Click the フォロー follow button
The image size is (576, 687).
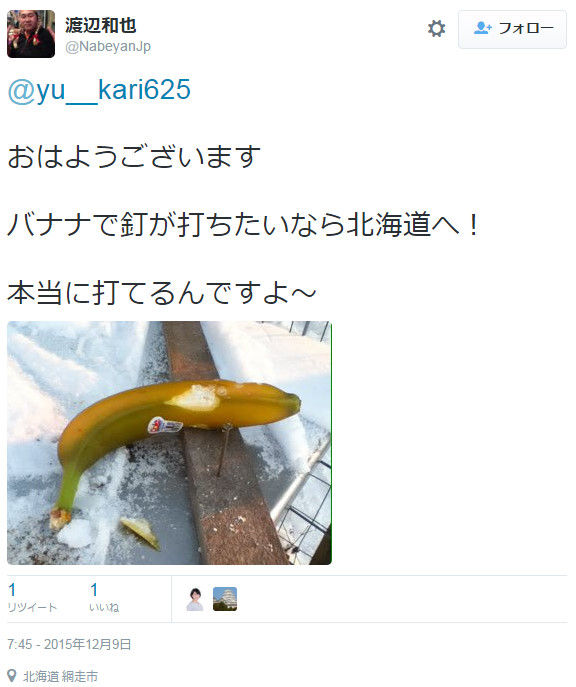coord(512,29)
